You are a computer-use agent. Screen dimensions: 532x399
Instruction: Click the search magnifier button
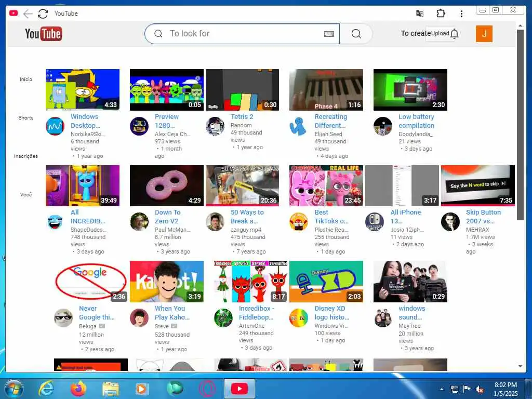(356, 34)
